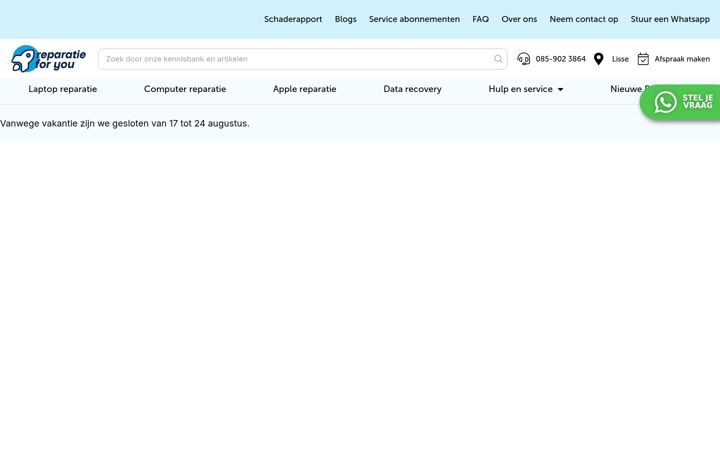Open the Schaderapport link
720x450 pixels.
coord(293,19)
